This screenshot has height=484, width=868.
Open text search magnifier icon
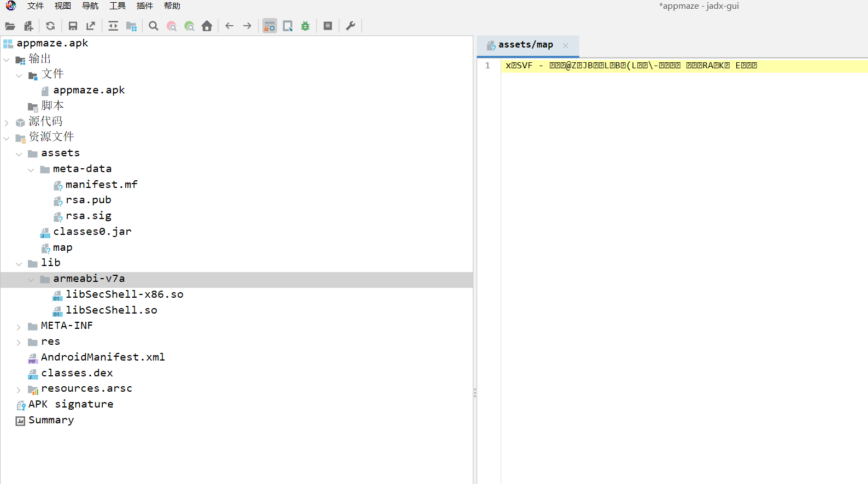pyautogui.click(x=154, y=26)
